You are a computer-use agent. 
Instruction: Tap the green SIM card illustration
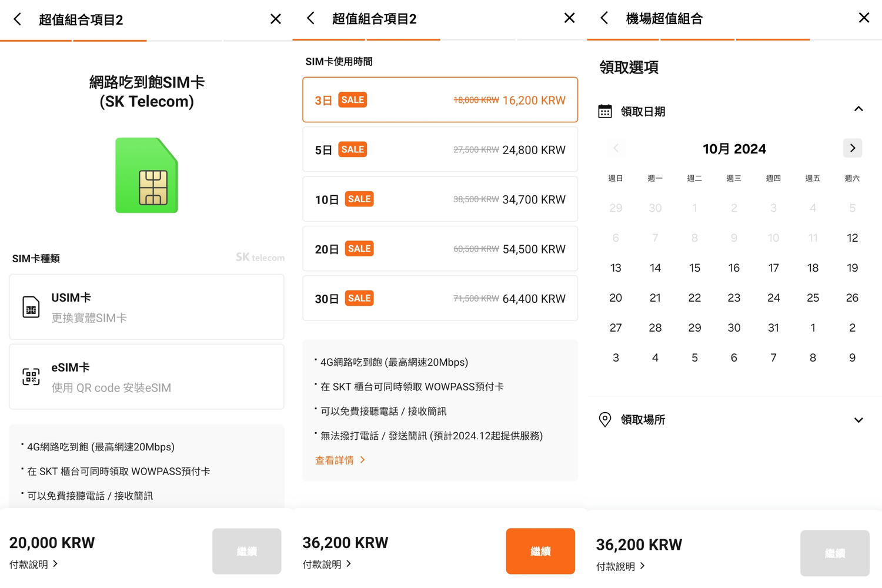pyautogui.click(x=146, y=175)
